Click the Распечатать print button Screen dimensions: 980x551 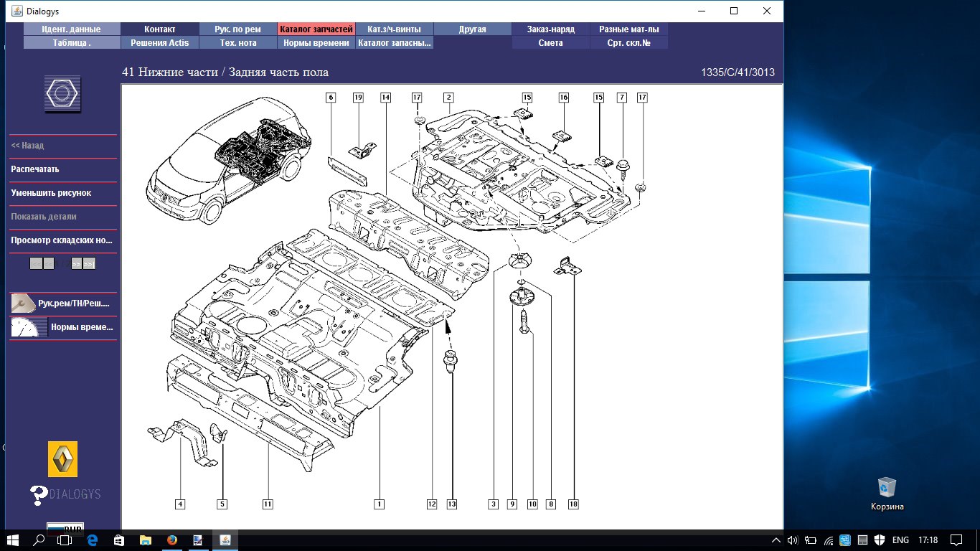[35, 169]
